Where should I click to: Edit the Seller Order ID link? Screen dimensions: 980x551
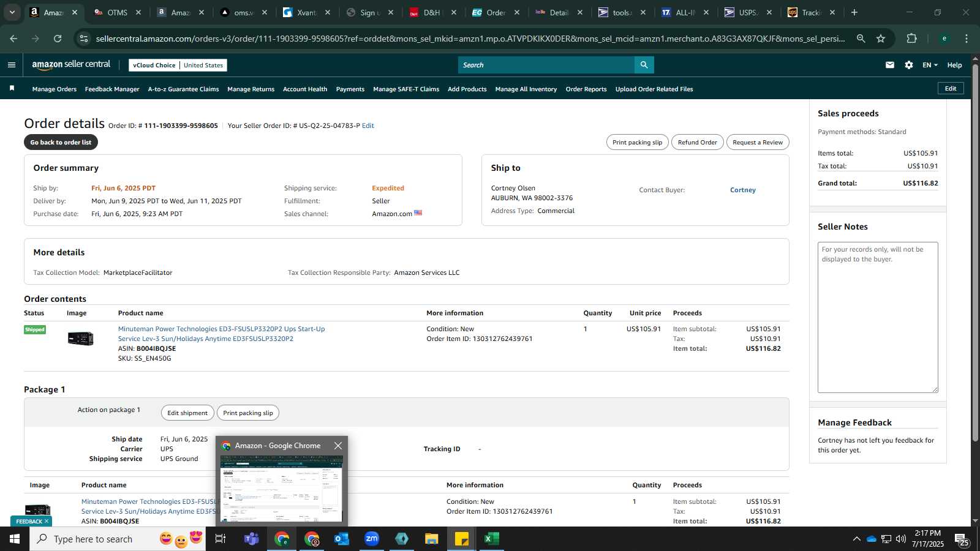tap(367, 126)
